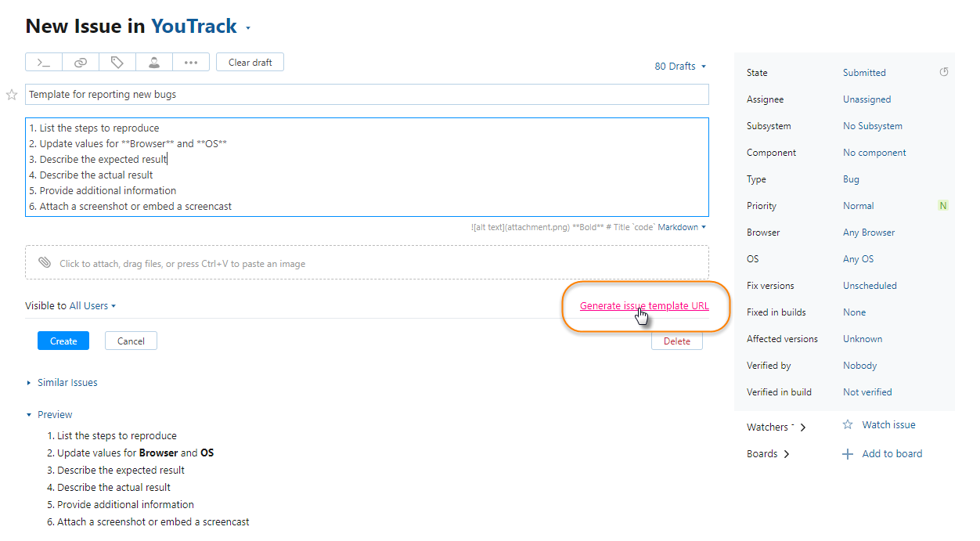Click the link issue chain icon
Image resolution: width=980 pixels, height=541 pixels.
pyautogui.click(x=81, y=63)
